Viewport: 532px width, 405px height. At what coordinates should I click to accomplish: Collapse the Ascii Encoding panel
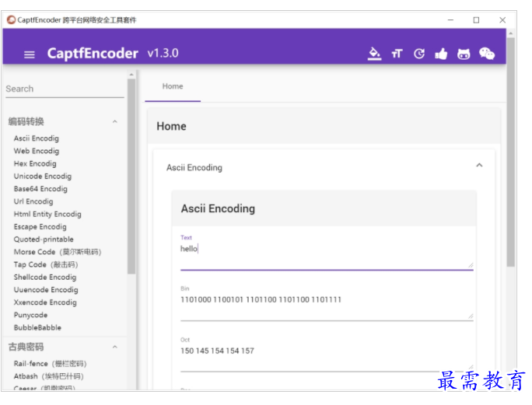pyautogui.click(x=479, y=166)
